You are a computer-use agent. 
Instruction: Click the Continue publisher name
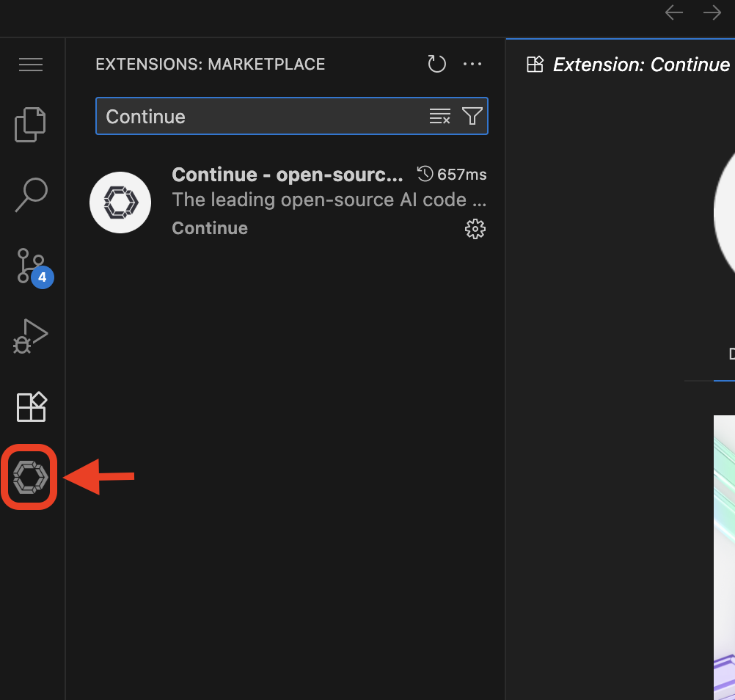[x=210, y=228]
